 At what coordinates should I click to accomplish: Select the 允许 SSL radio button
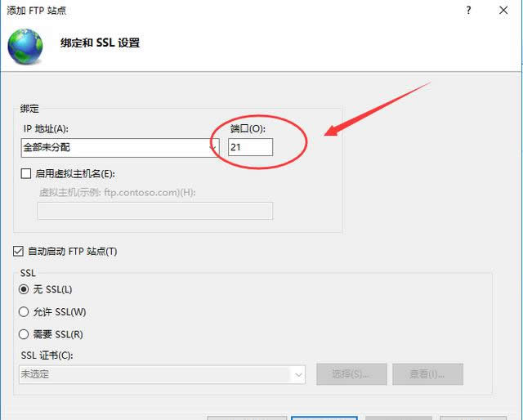[x=24, y=311]
